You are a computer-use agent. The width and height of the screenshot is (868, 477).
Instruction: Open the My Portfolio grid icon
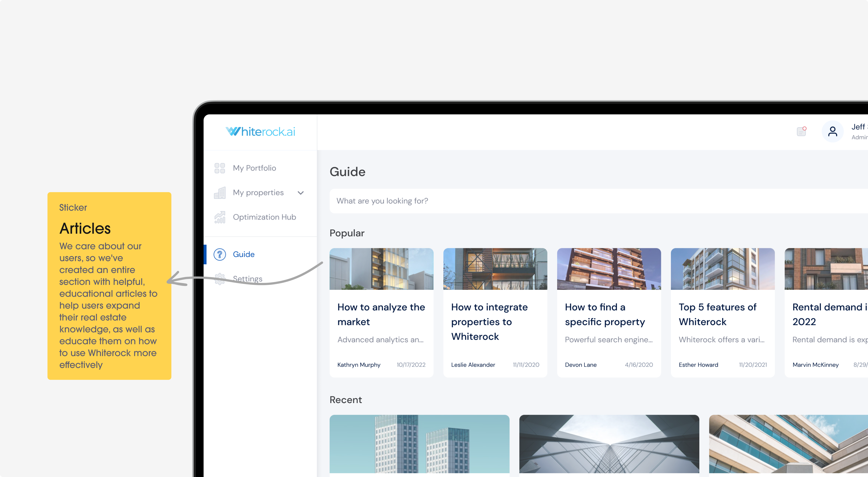(220, 168)
